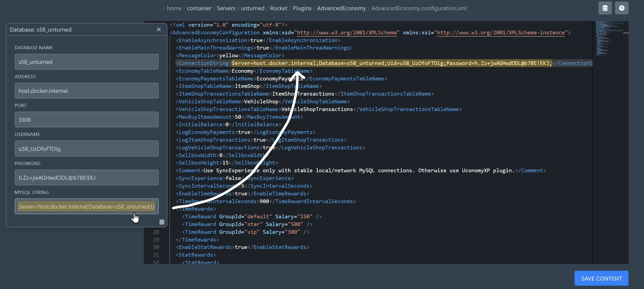Select the Database Name field

click(86, 62)
